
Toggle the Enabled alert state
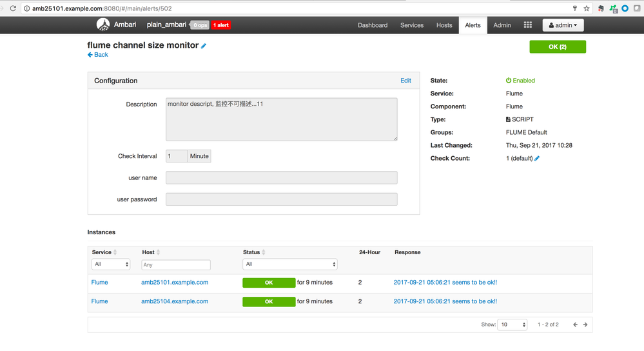[x=520, y=81]
